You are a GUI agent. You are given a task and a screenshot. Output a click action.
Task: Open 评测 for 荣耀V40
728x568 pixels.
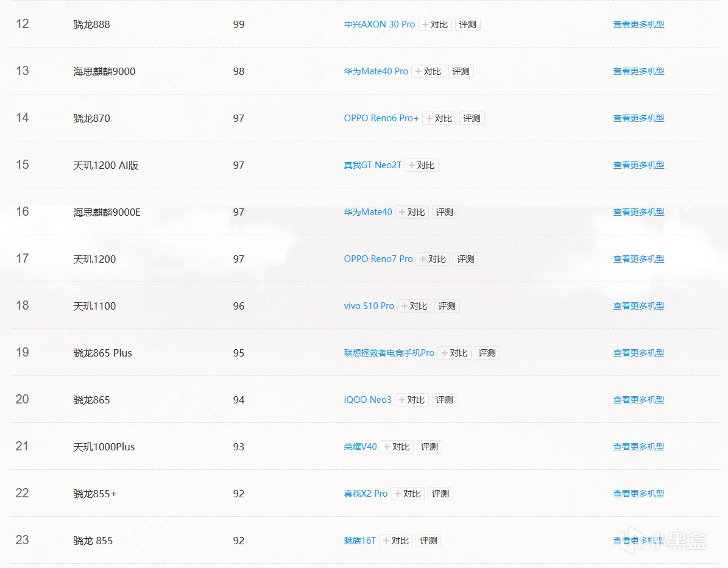coord(429,447)
